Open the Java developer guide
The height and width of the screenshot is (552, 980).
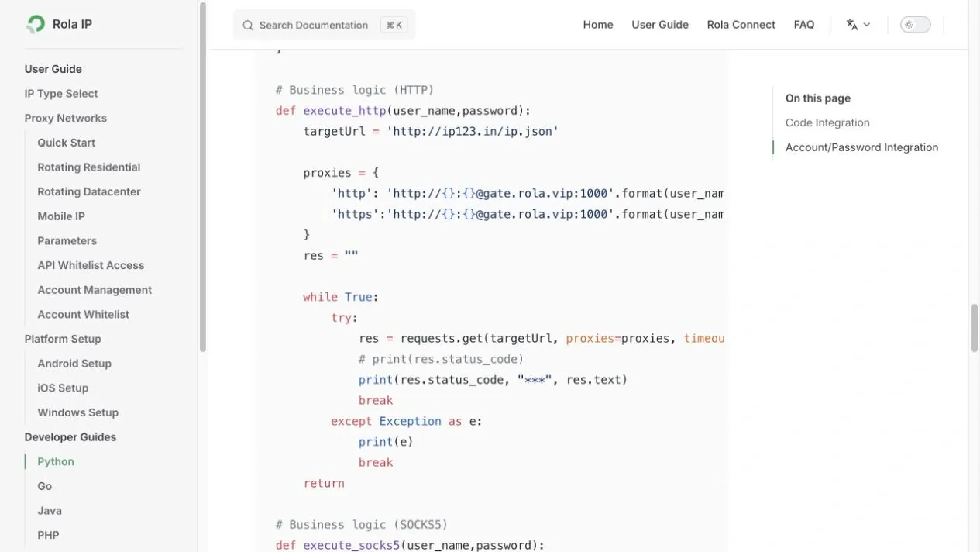tap(50, 511)
